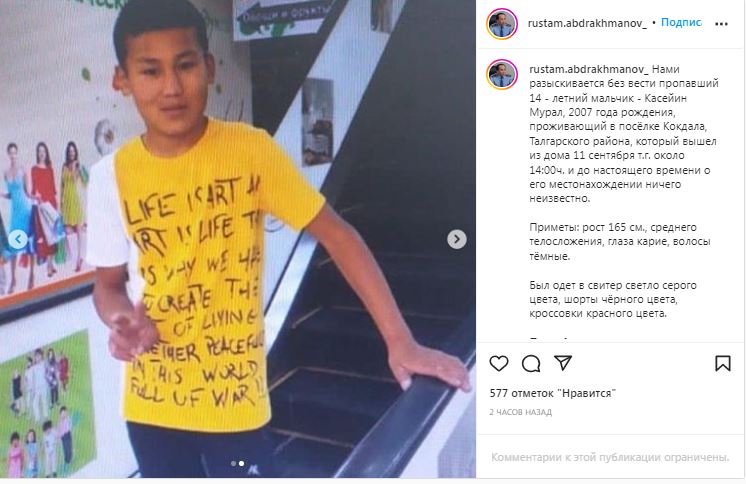Like the post with the heart icon
This screenshot has height=484, width=746.
(499, 364)
